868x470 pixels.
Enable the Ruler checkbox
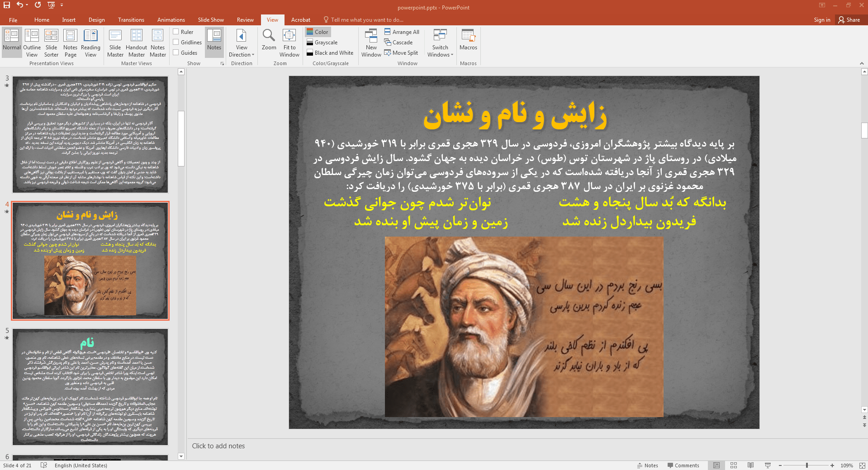pos(183,32)
